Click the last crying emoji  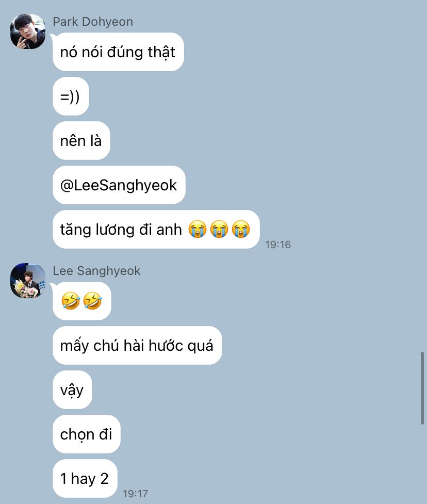pyautogui.click(x=241, y=229)
